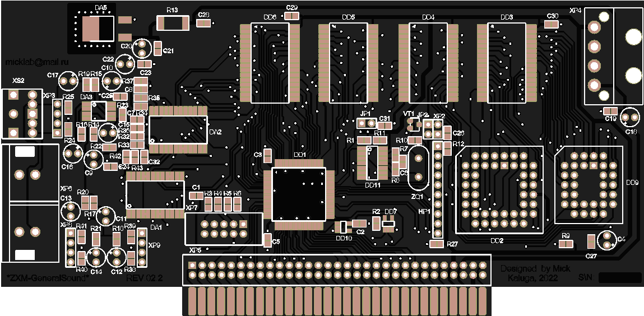Click the blank S\N serial number box

point(619,278)
